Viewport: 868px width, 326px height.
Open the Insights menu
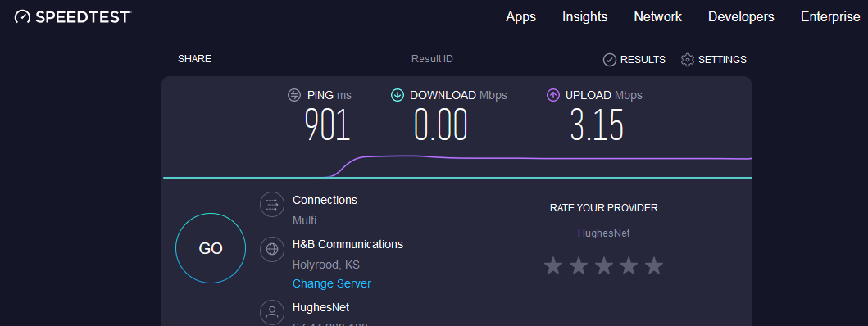tap(584, 17)
